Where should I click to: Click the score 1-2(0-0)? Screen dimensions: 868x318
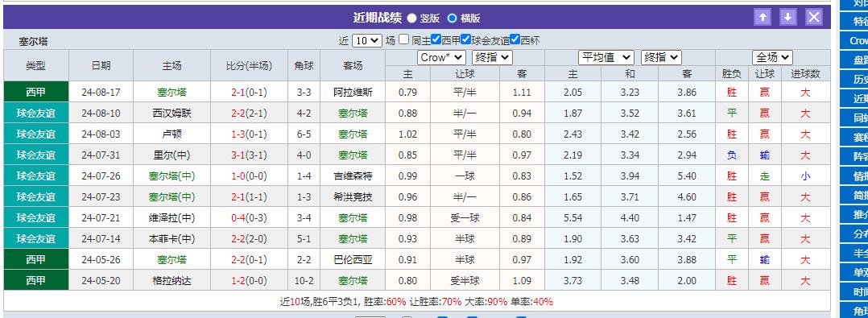[x=249, y=281]
